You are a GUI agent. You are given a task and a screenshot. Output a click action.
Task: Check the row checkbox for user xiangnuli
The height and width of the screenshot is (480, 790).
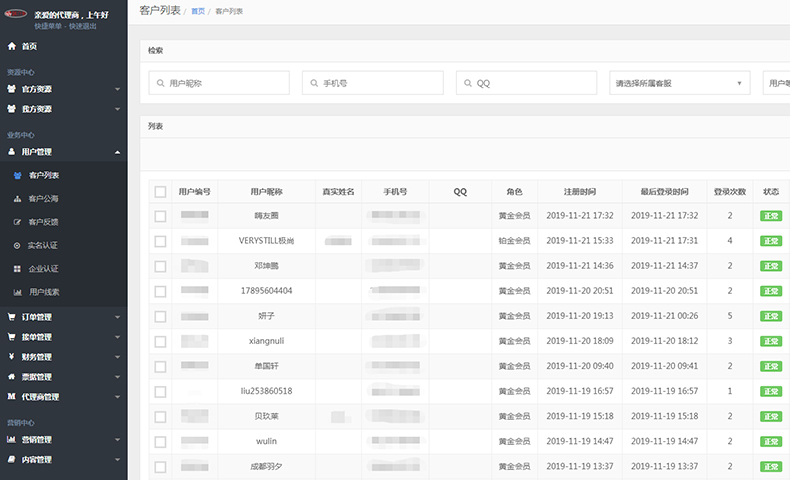[160, 341]
